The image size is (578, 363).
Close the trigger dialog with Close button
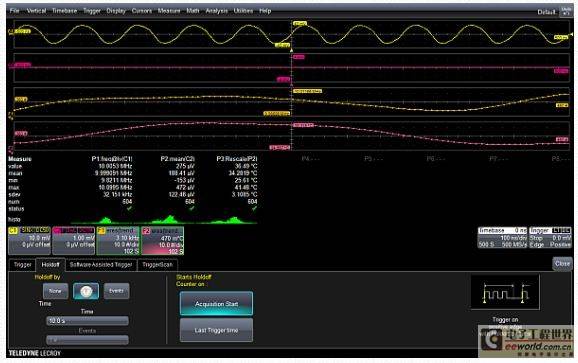pyautogui.click(x=562, y=263)
